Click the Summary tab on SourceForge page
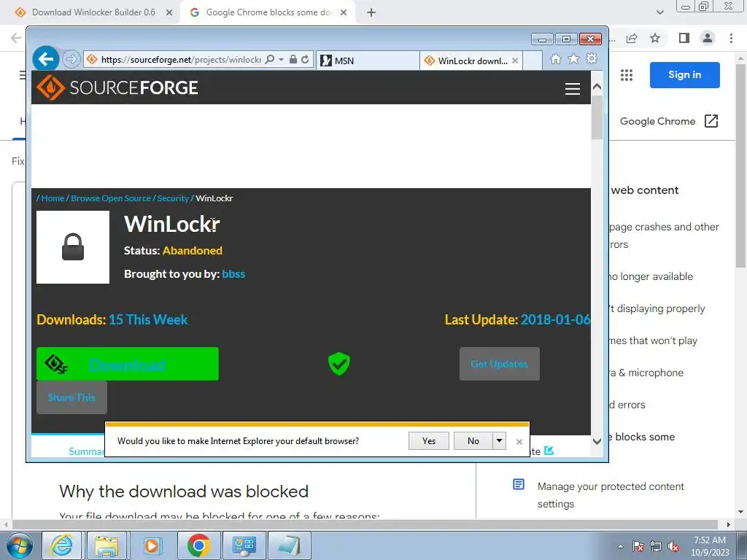The width and height of the screenshot is (747, 560). pyautogui.click(x=87, y=451)
